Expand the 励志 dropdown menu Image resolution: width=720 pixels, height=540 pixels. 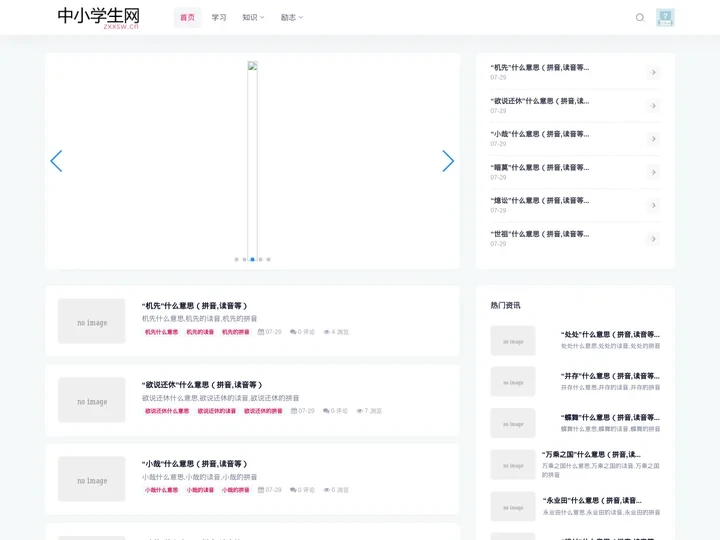tap(292, 17)
